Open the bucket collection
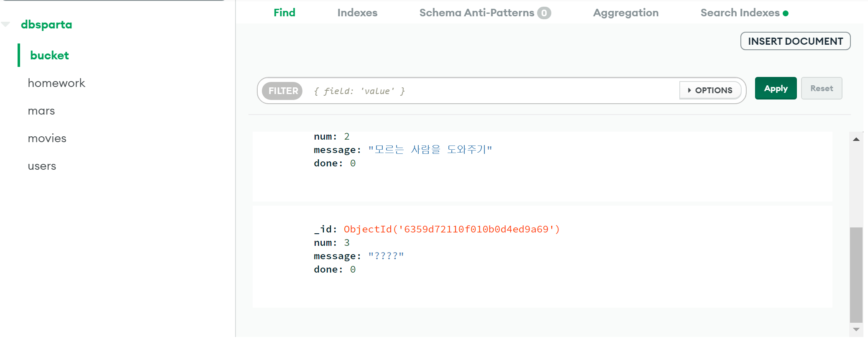 coord(49,55)
